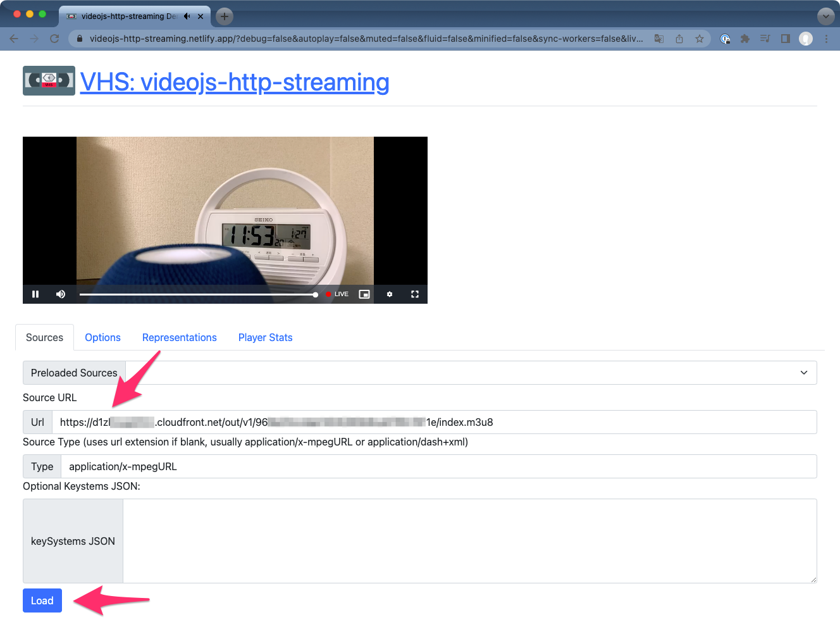Toggle the browser side panel
Image resolution: width=840 pixels, height=622 pixels.
coord(786,39)
